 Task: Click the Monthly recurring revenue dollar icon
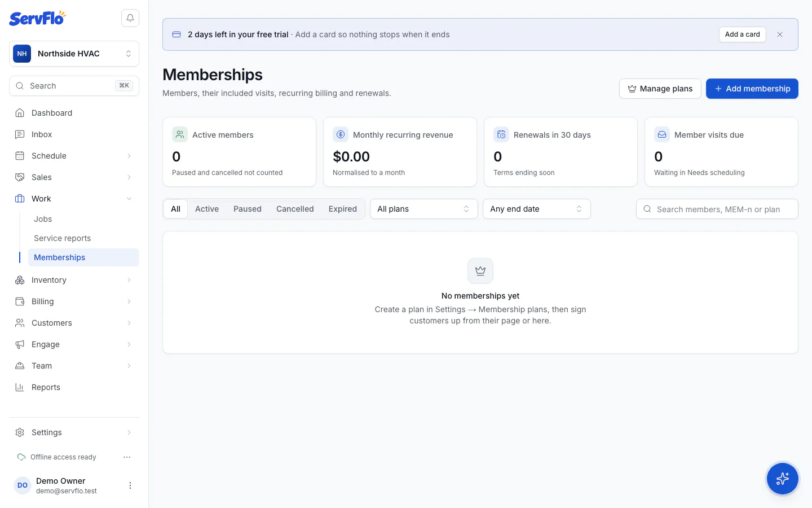coord(341,134)
